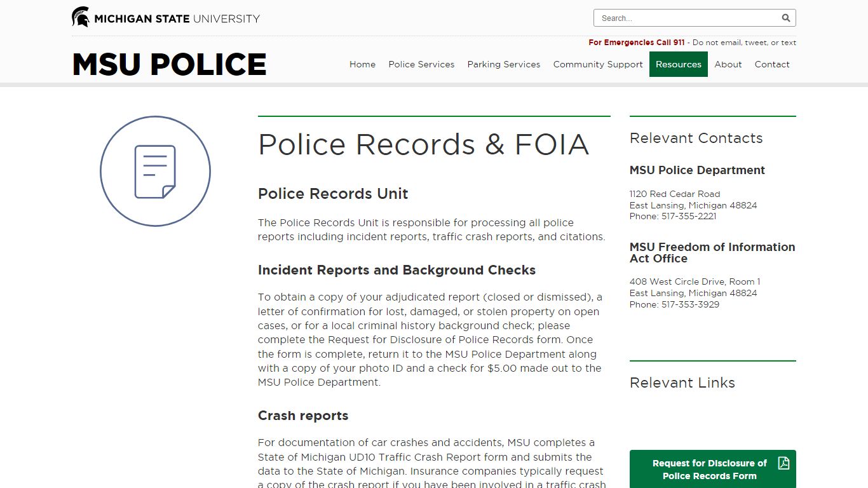Image resolution: width=868 pixels, height=488 pixels.
Task: Click the Crash reports heading
Action: tap(303, 416)
